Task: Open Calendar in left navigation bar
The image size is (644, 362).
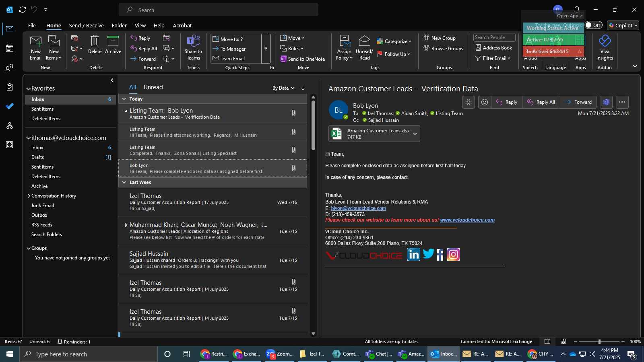Action: click(10, 48)
